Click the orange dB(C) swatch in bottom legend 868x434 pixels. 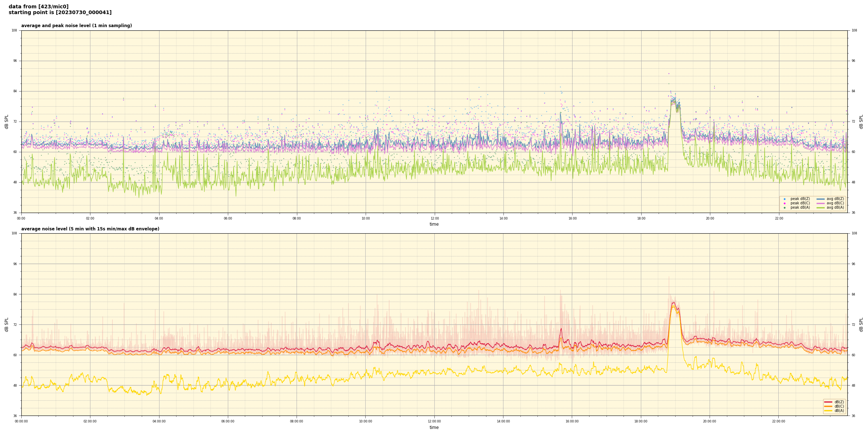pos(828,406)
